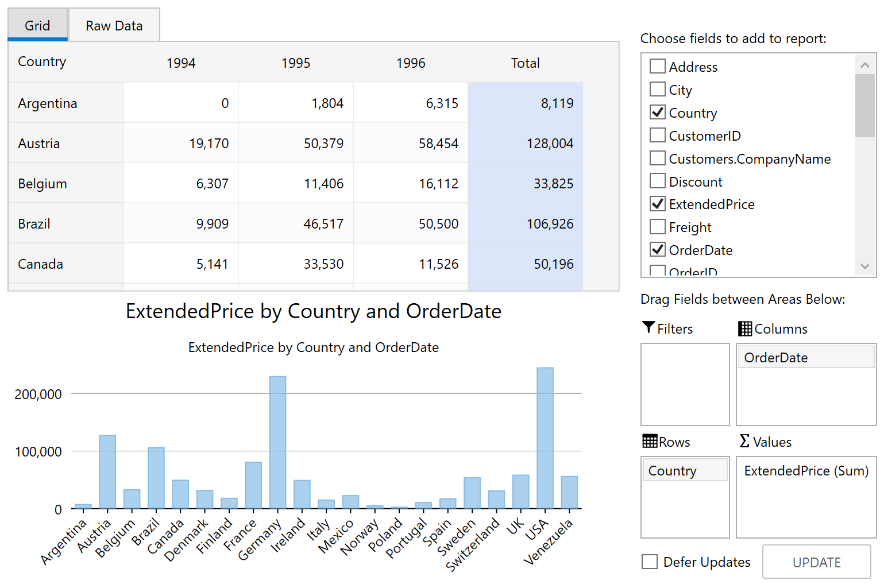Screen dimensions: 884x588
Task: Select Country item in Rows area
Action: click(x=684, y=470)
